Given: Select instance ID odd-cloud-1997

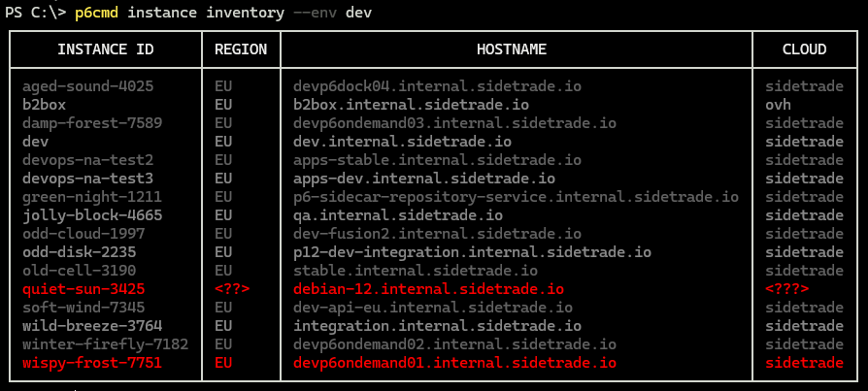Looking at the screenshot, I should [x=83, y=234].
